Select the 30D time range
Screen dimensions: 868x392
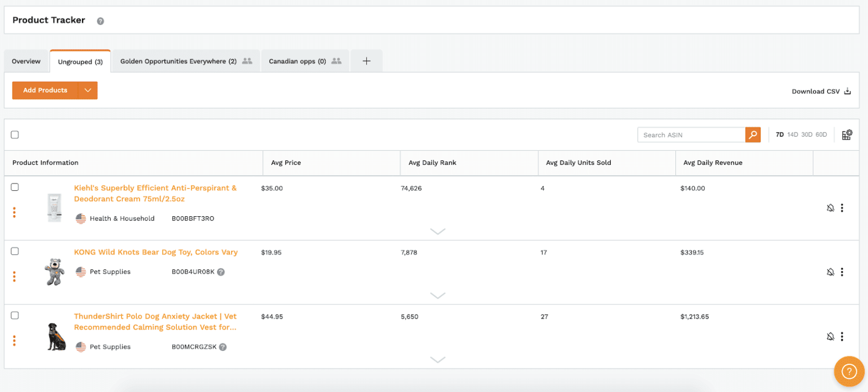pyautogui.click(x=806, y=134)
